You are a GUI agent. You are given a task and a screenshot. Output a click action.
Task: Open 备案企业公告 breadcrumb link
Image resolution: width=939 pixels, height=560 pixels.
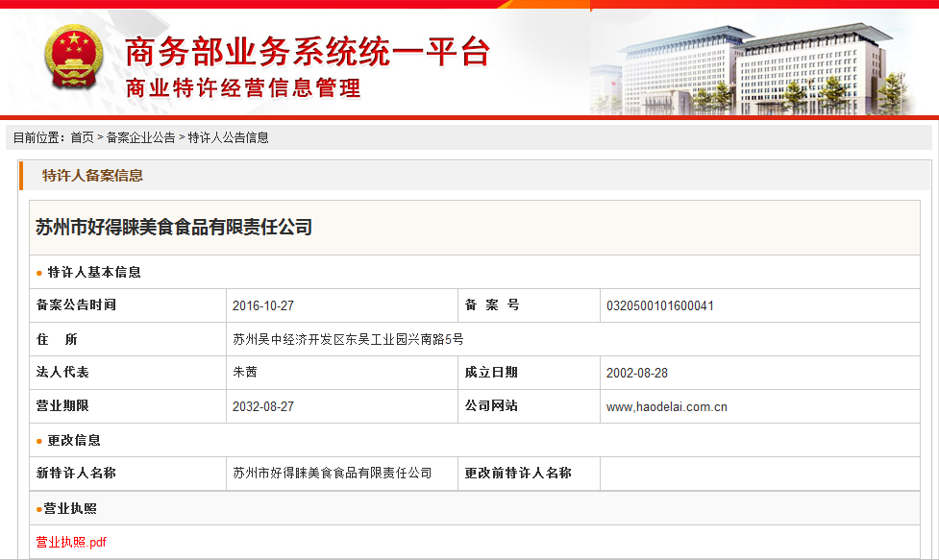tap(140, 137)
